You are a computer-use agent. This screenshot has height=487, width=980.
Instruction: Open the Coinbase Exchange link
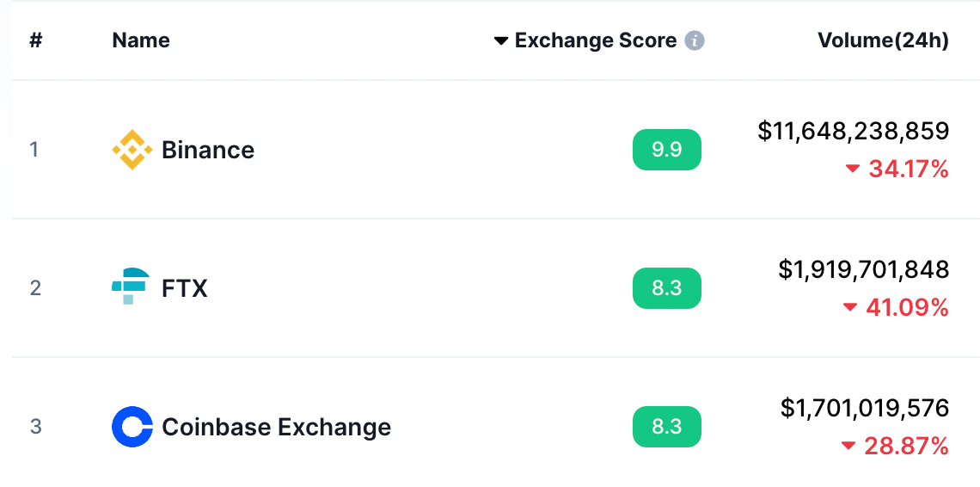point(276,427)
